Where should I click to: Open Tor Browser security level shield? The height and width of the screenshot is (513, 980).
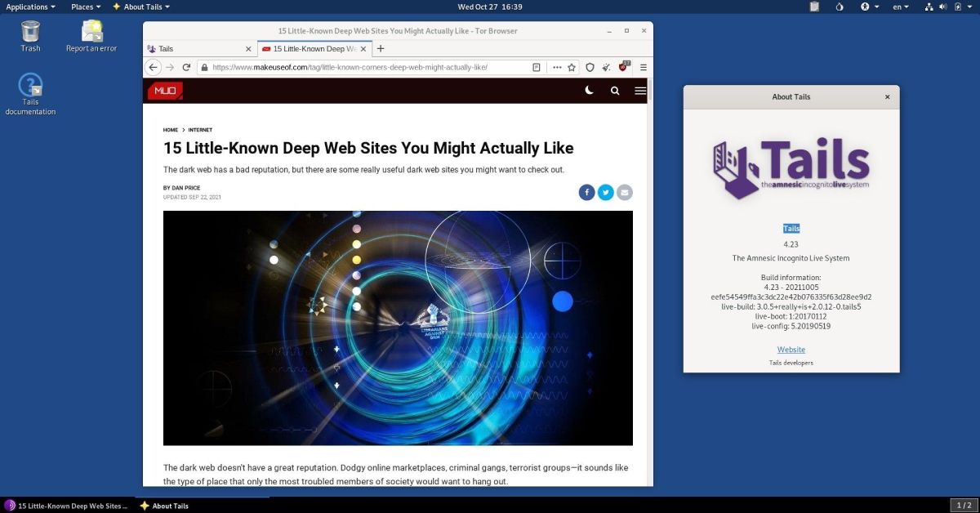(x=590, y=67)
